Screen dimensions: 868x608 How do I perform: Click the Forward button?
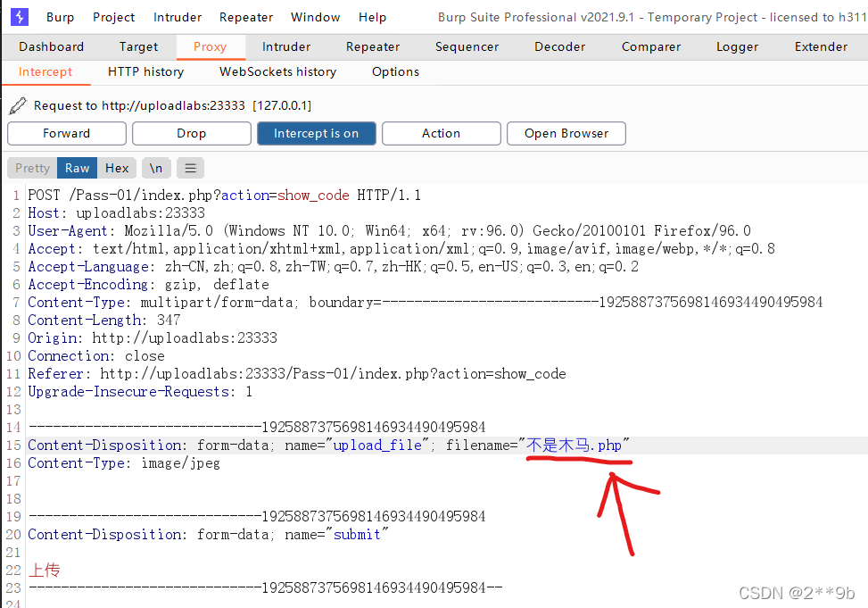[x=66, y=134]
